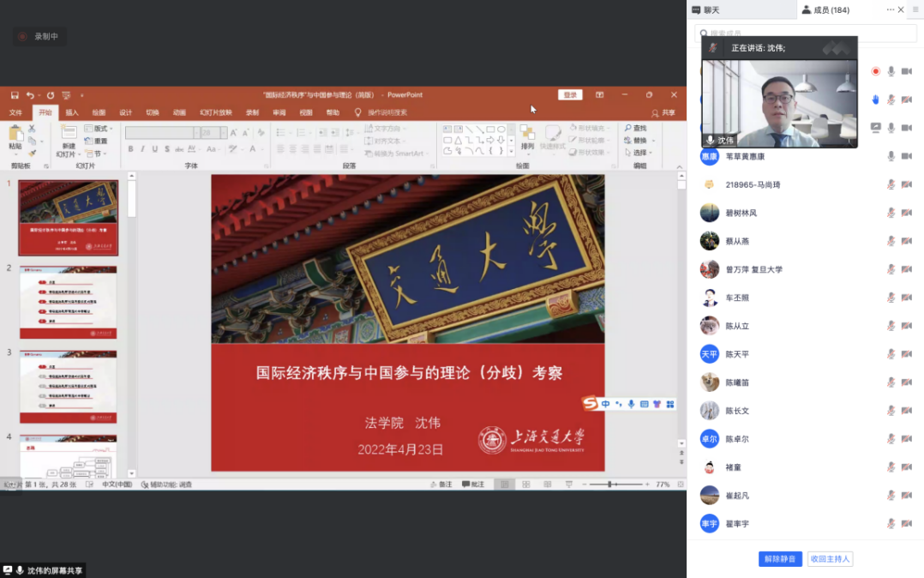Toggle microphone for 苇草黄惠康

tap(891, 156)
